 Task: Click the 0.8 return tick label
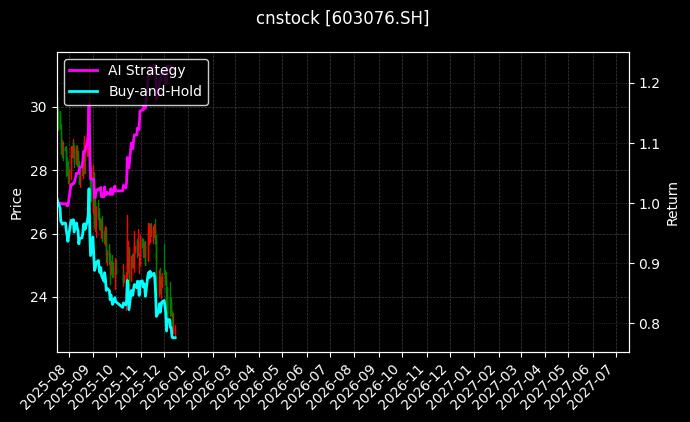click(x=648, y=324)
